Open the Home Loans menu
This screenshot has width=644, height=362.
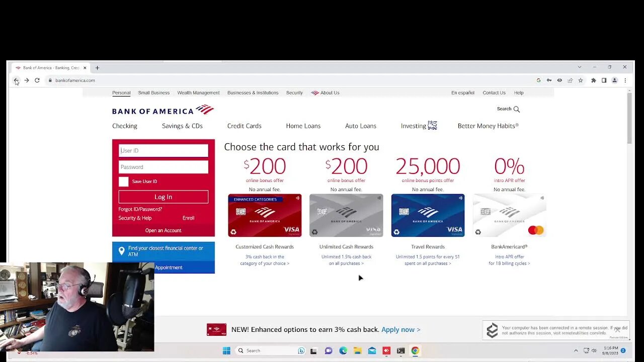(303, 126)
